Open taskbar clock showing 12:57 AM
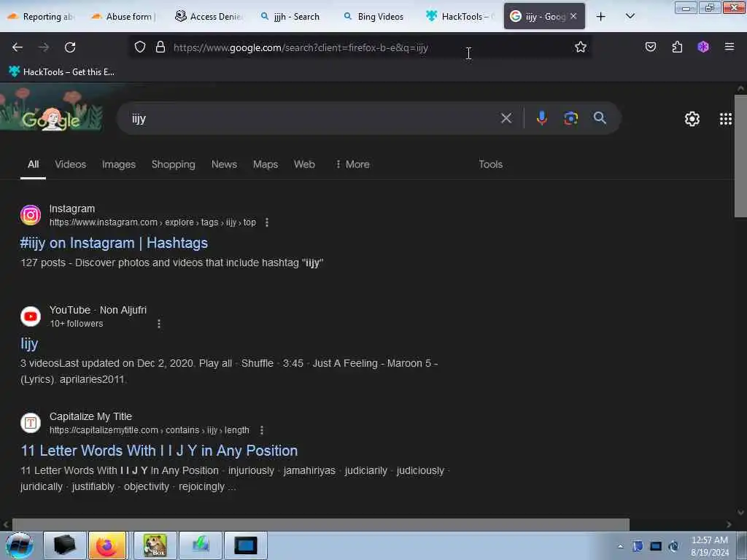This screenshot has width=747, height=560. click(710, 546)
